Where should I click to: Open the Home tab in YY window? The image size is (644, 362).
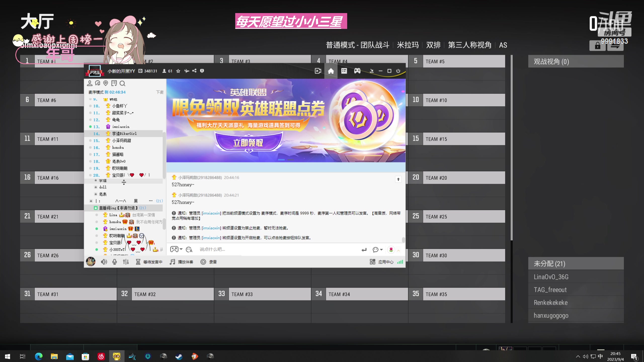point(331,71)
